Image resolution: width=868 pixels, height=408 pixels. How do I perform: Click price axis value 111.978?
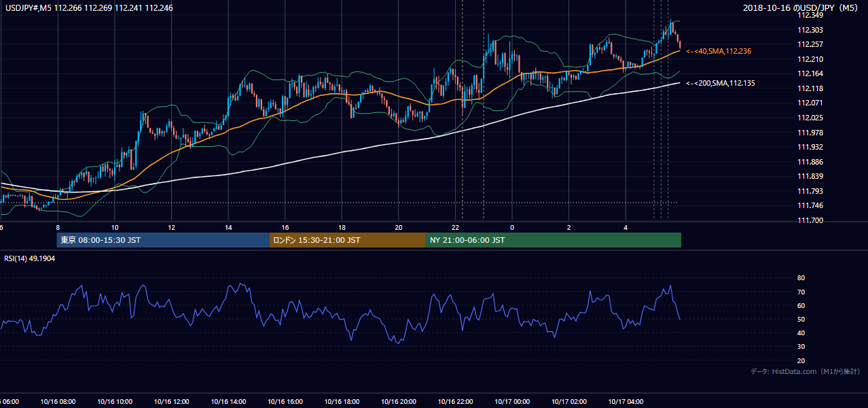810,133
